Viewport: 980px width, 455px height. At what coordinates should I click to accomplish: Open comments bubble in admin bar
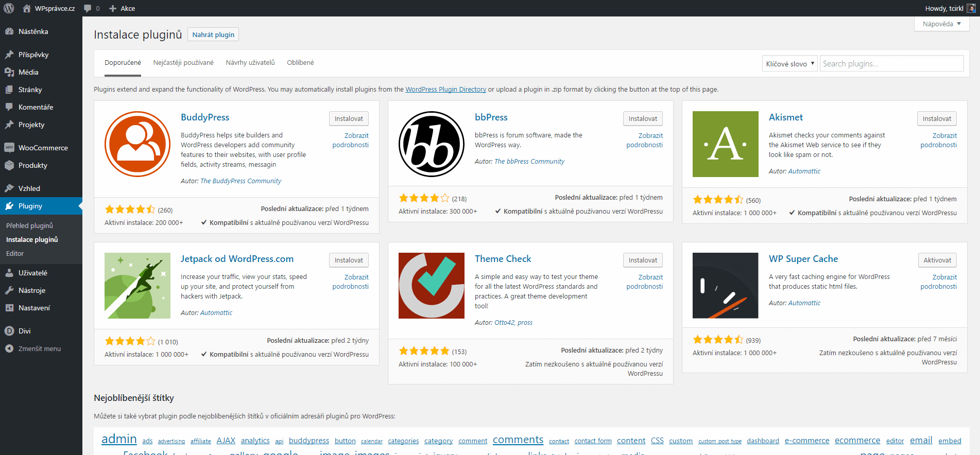(x=88, y=8)
